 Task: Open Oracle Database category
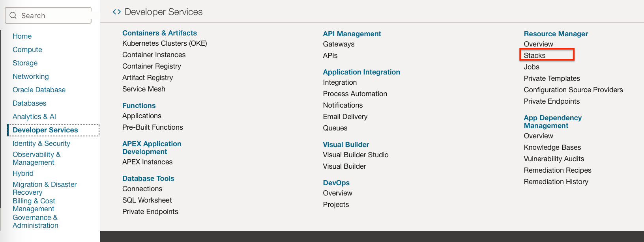pyautogui.click(x=39, y=90)
